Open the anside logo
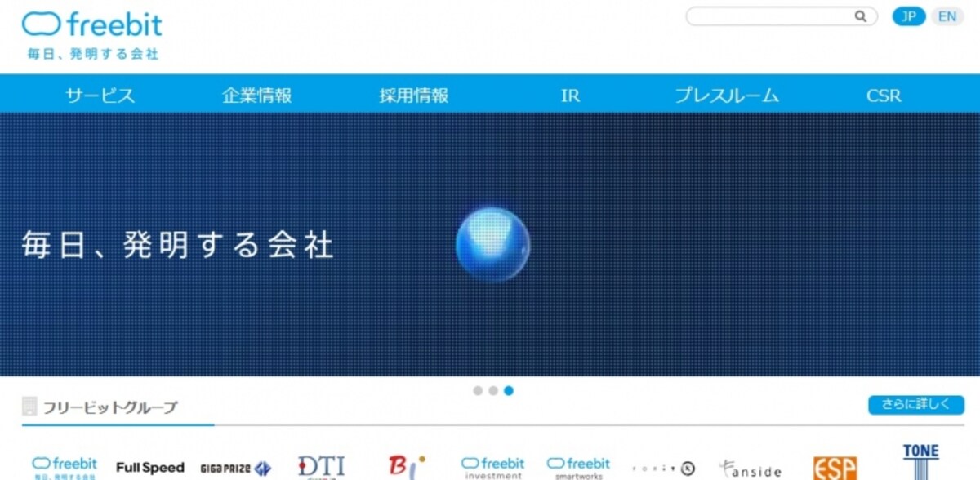Viewport: 980px width, 480px height. (750, 469)
